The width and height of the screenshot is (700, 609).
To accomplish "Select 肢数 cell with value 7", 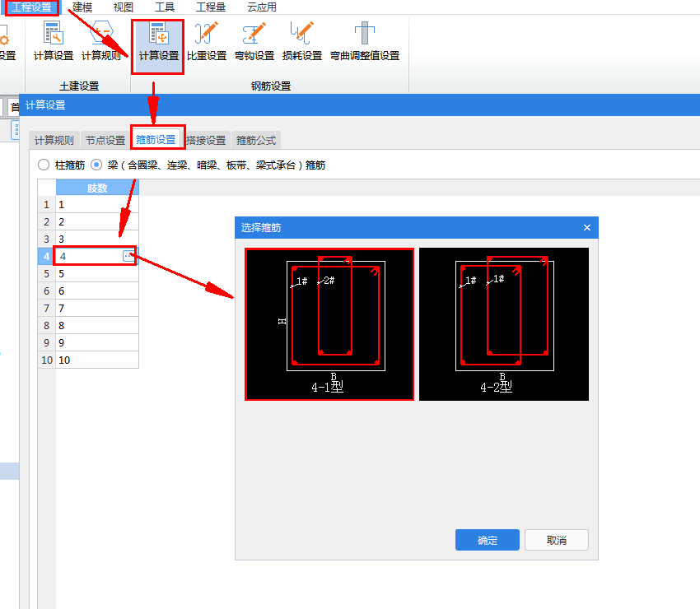I will (97, 309).
